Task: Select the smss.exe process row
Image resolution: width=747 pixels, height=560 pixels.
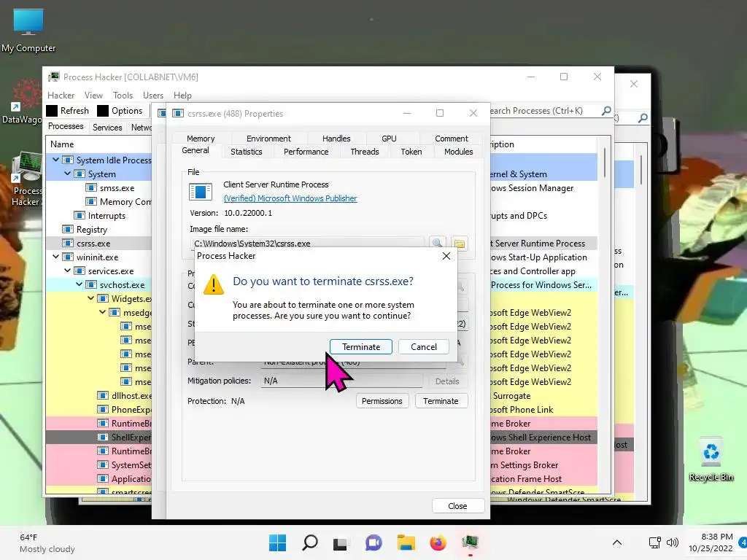Action: coord(98,187)
